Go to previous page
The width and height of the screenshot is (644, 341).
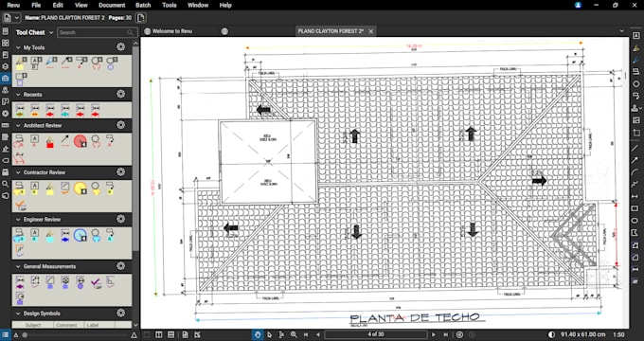pyautogui.click(x=317, y=334)
